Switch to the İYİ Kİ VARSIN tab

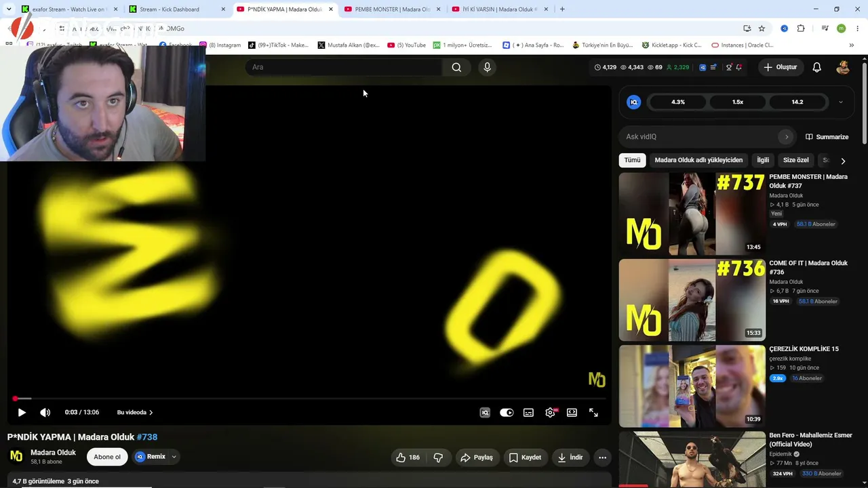[499, 9]
